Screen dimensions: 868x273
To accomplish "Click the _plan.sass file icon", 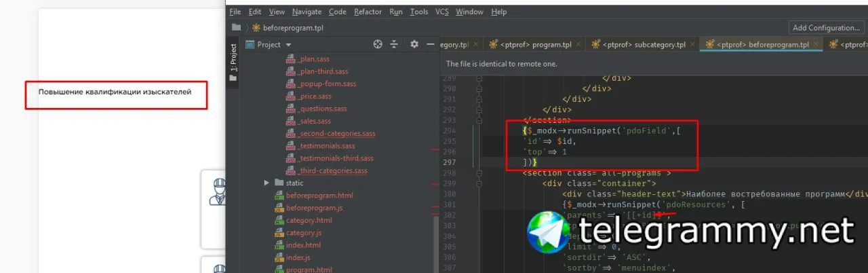I will [x=290, y=59].
